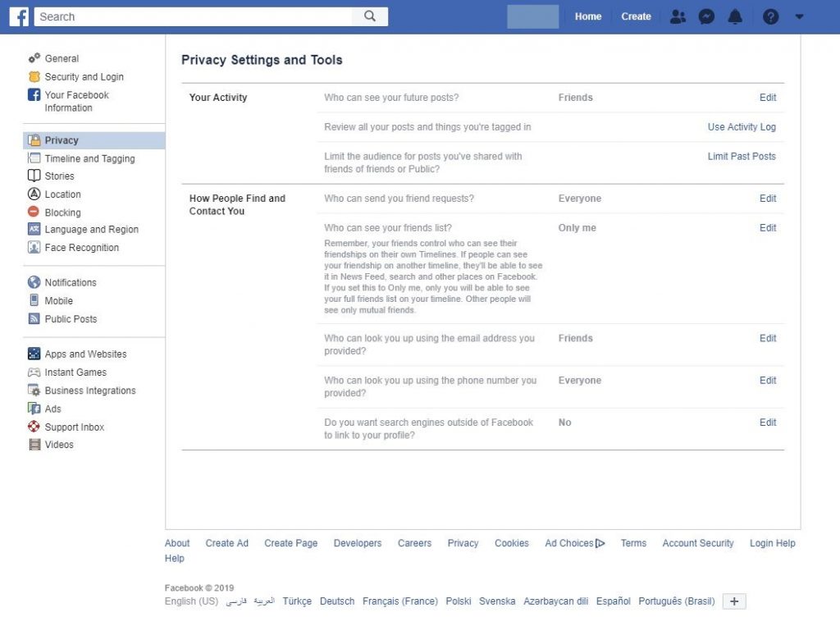
Task: Click the search magnifier button
Action: pos(370,16)
